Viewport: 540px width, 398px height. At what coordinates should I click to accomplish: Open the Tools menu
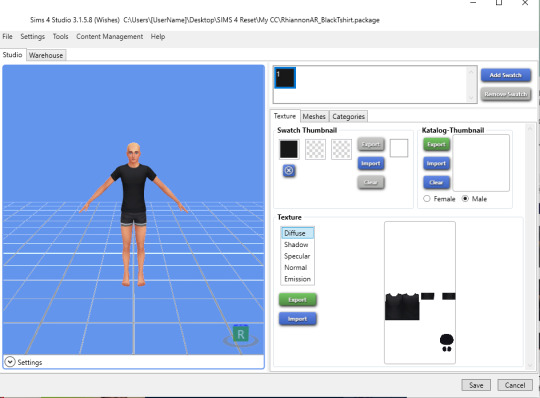pyautogui.click(x=60, y=36)
